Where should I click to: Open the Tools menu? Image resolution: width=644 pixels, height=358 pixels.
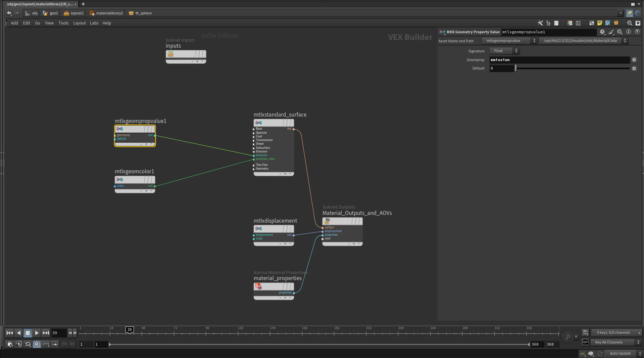pos(63,23)
